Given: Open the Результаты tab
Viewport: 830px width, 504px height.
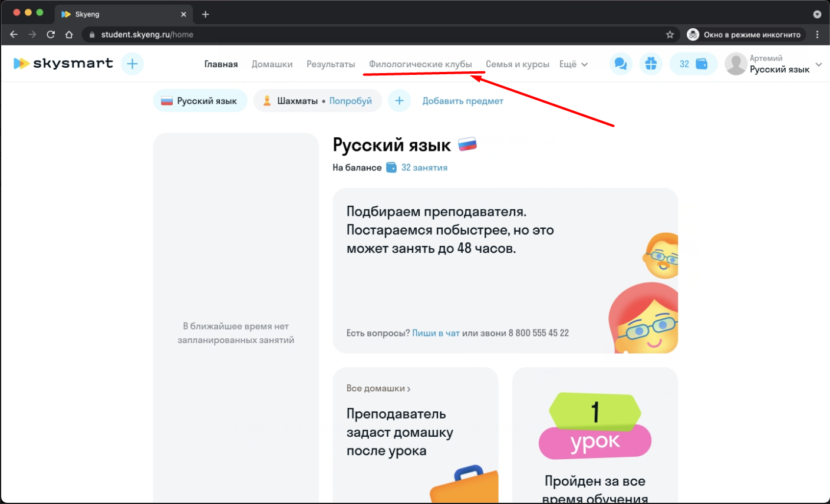Looking at the screenshot, I should click(331, 64).
